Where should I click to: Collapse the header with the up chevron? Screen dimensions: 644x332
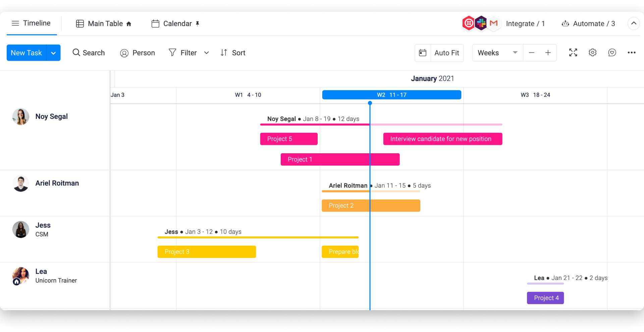coord(634,23)
